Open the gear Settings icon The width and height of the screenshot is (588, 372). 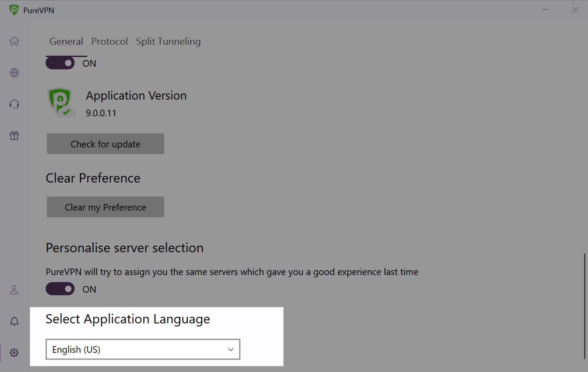tap(14, 353)
